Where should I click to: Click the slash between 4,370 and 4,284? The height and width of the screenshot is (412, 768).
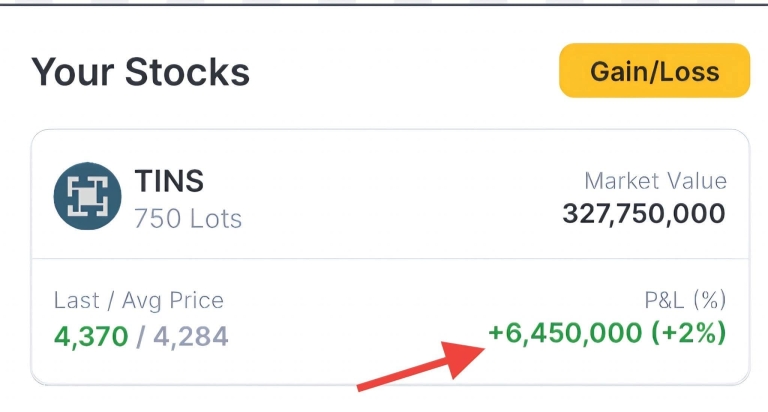click(141, 335)
